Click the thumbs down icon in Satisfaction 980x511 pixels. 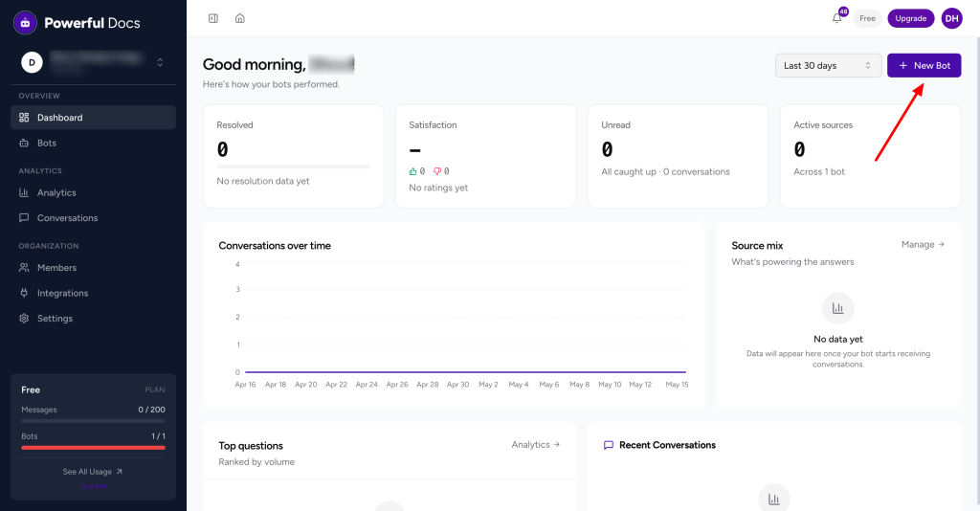tap(436, 171)
